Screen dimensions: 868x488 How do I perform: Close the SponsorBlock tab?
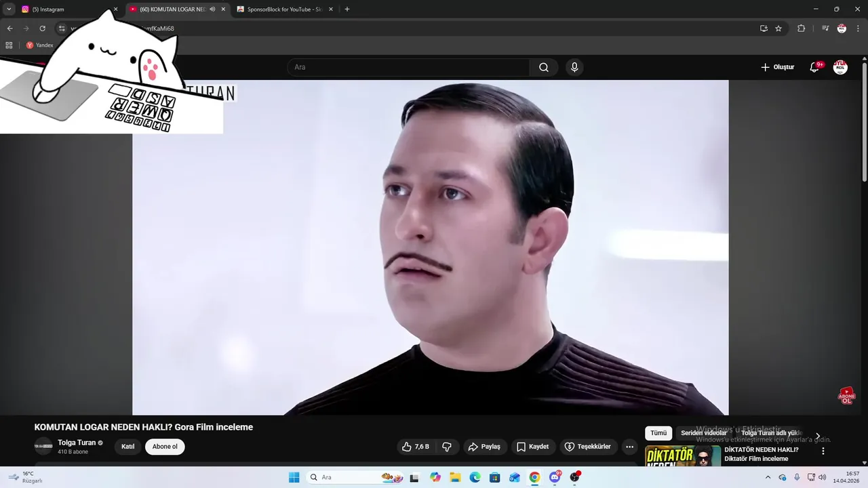[x=331, y=9]
